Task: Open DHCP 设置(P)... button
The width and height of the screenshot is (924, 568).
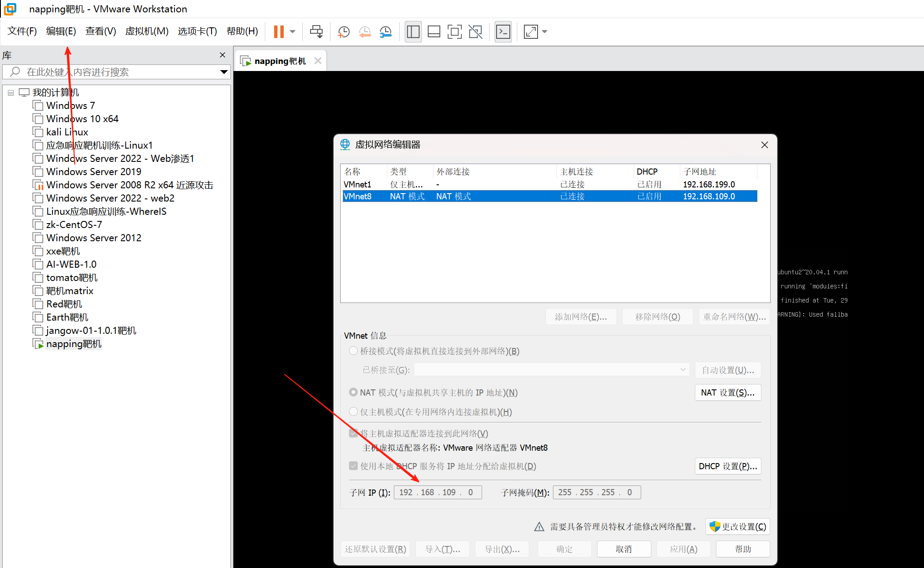Action: coord(728,466)
